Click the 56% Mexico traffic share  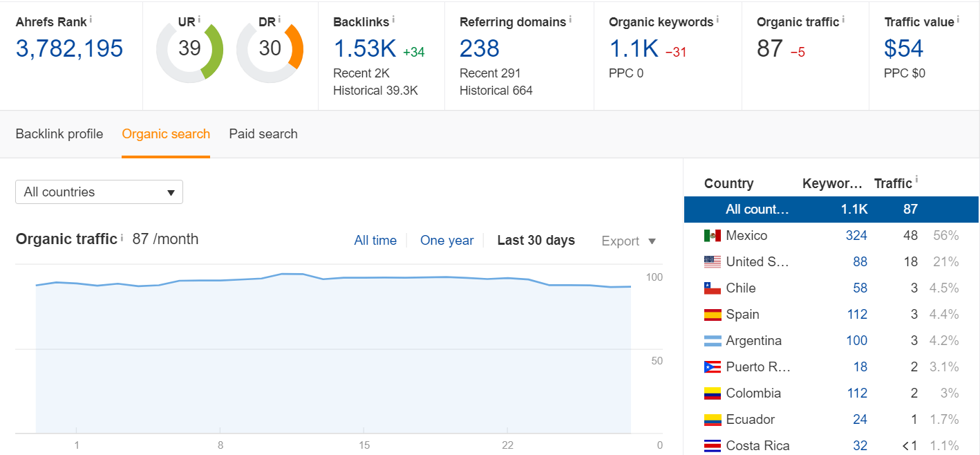coord(945,236)
